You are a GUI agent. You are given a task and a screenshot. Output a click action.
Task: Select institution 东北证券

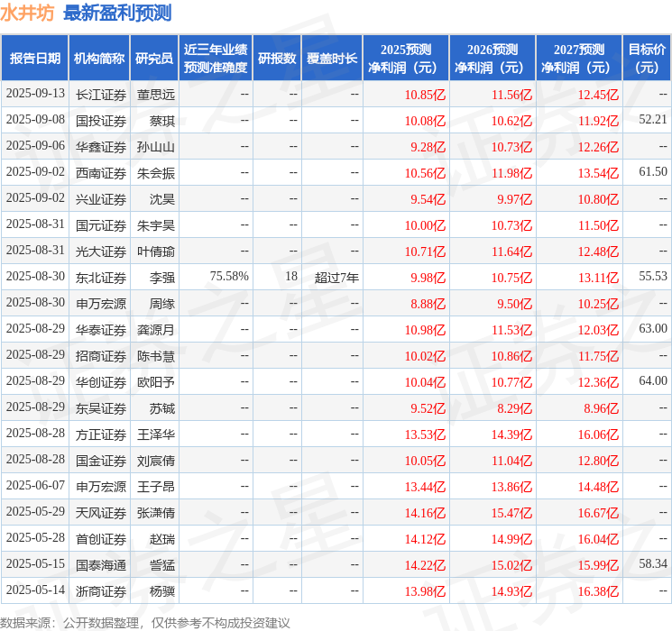pyautogui.click(x=101, y=278)
